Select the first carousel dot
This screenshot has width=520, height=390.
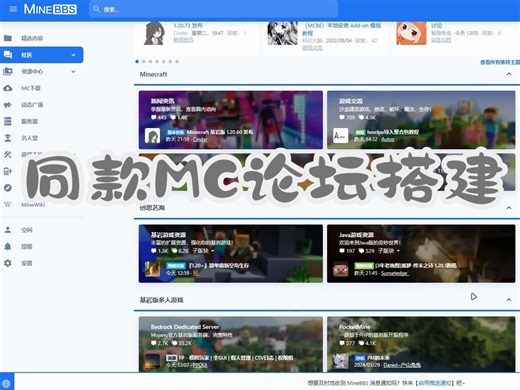tap(137, 62)
